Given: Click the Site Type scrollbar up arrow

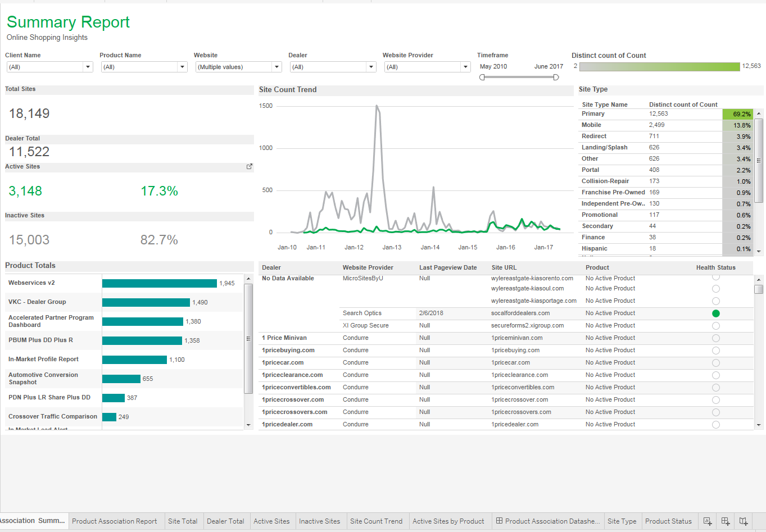Looking at the screenshot, I should (759, 113).
